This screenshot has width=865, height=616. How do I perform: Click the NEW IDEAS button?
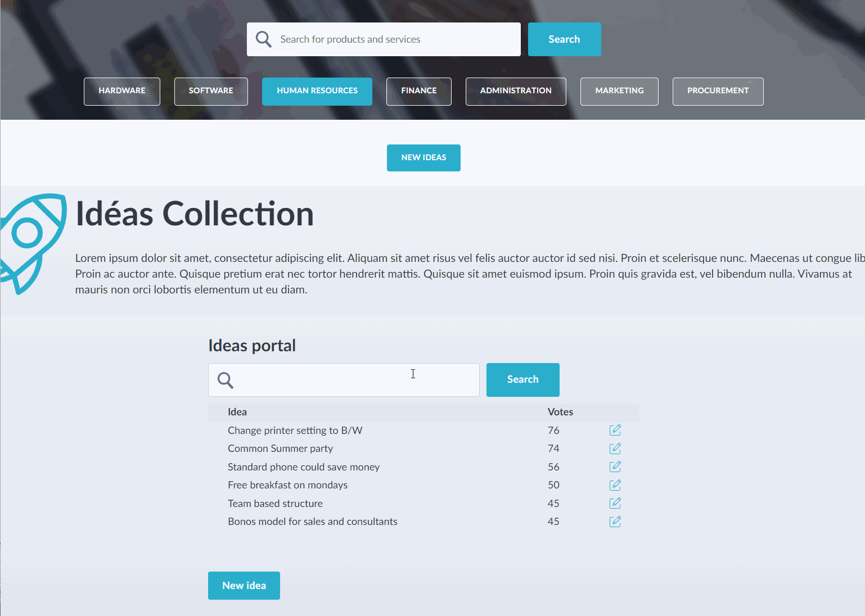[424, 158]
